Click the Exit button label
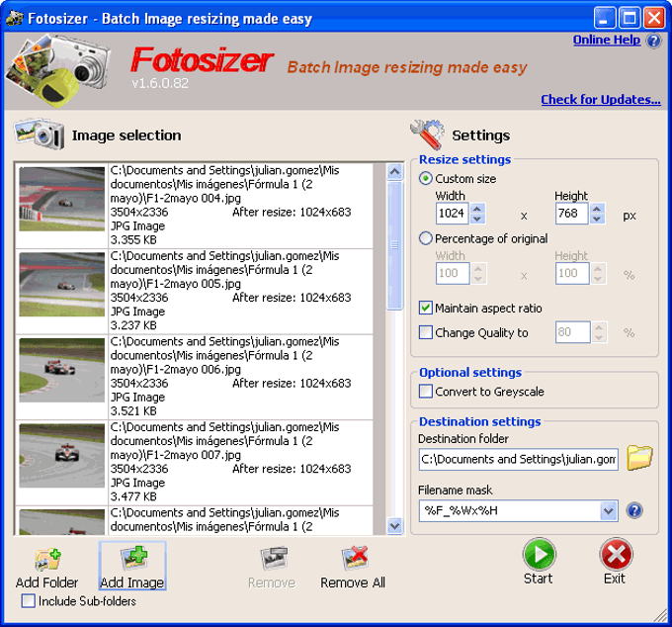The image size is (672, 627). coord(615,579)
